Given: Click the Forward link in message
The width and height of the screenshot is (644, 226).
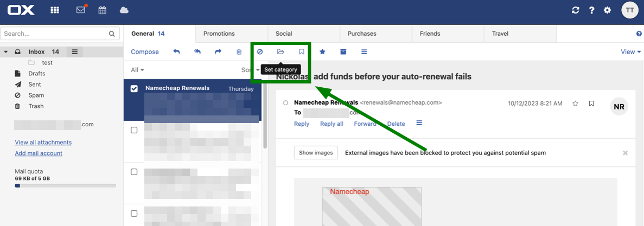Looking at the screenshot, I should pyautogui.click(x=365, y=124).
